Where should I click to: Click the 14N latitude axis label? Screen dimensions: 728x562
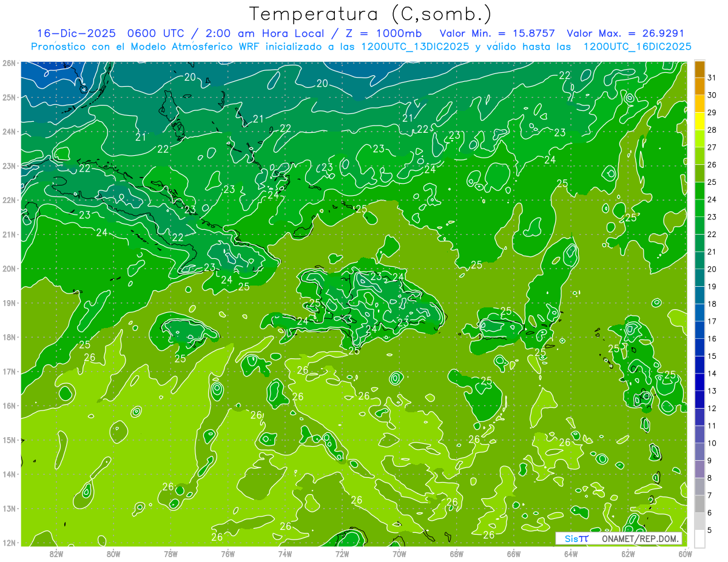(9, 474)
